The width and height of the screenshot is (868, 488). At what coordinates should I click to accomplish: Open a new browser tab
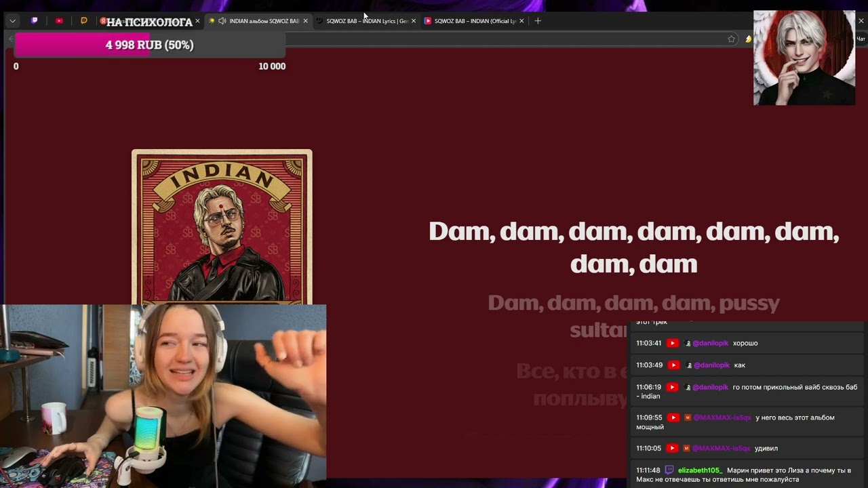[538, 21]
